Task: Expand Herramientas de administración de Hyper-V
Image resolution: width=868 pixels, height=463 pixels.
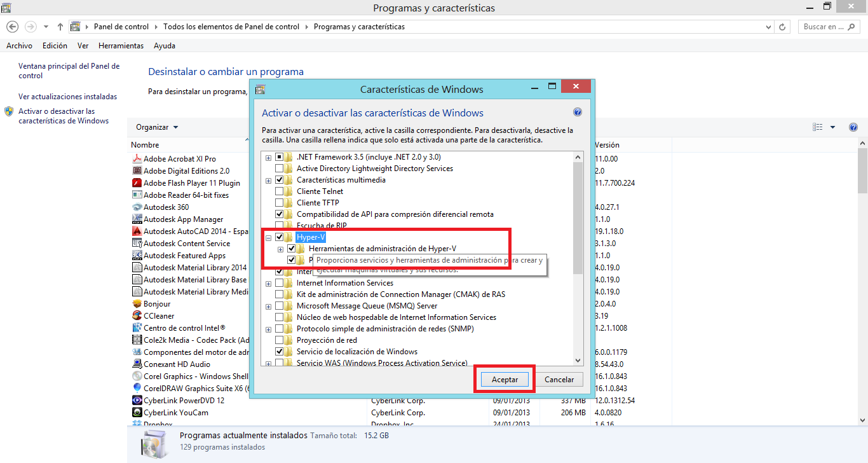Action: click(281, 249)
